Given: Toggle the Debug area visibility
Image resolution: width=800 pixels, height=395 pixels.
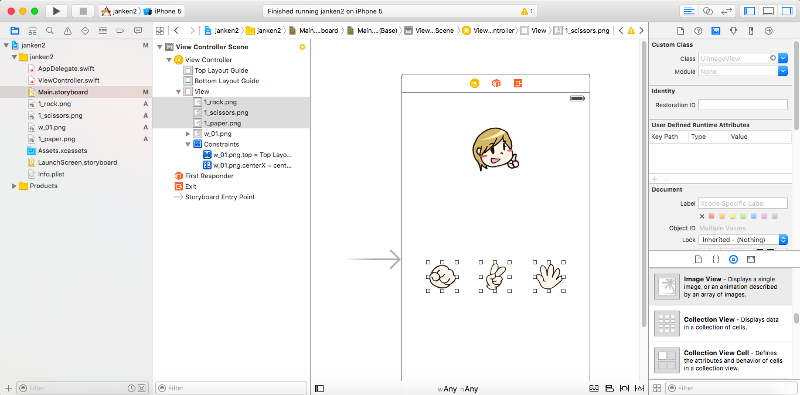Looking at the screenshot, I should (x=768, y=11).
